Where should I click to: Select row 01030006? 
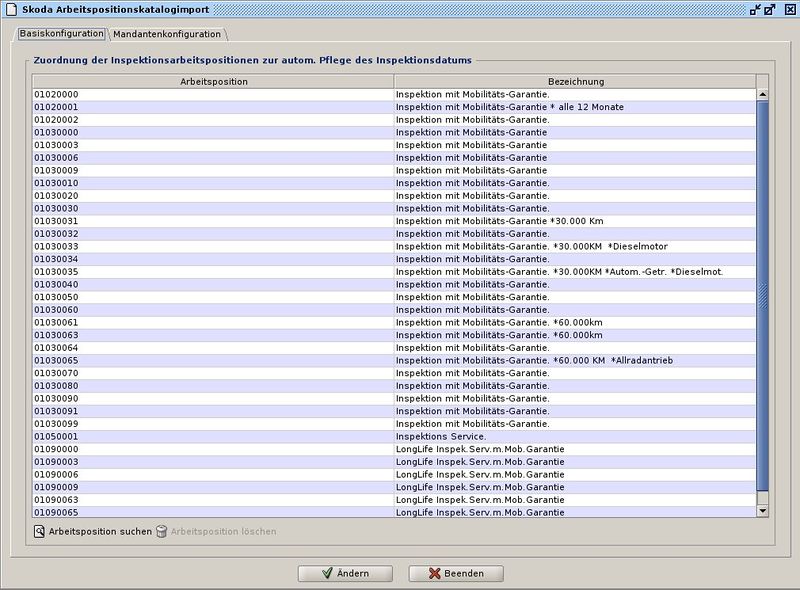(x=394, y=158)
